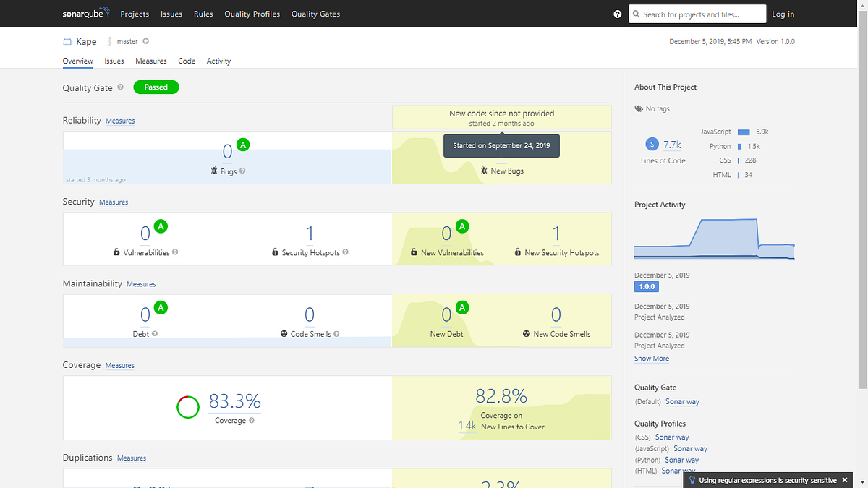Click the radiation icon beside Code Smells
868x488 pixels.
(x=284, y=334)
